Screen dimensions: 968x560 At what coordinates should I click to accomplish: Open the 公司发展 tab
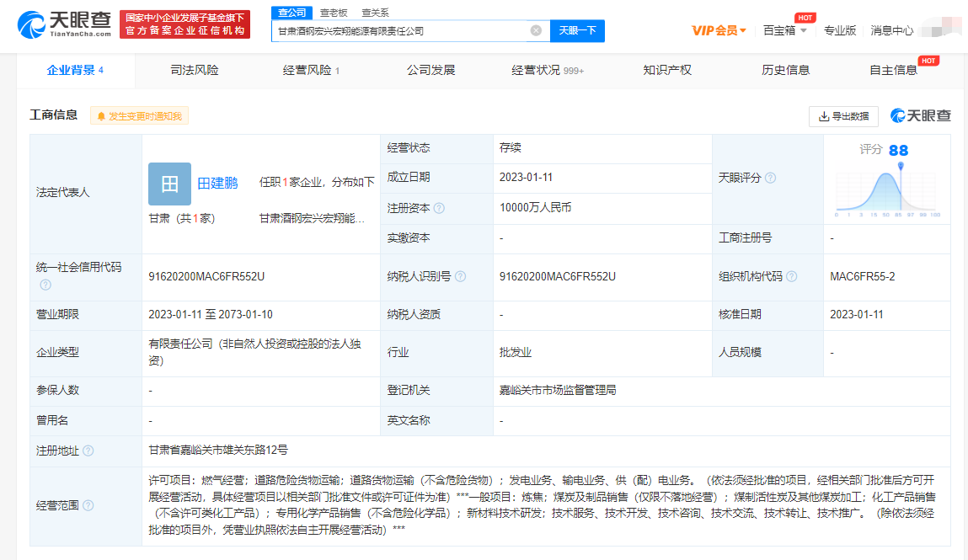coord(431,70)
